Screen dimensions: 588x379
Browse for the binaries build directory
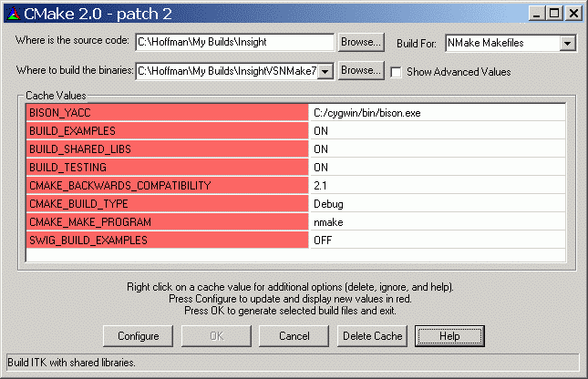click(361, 70)
